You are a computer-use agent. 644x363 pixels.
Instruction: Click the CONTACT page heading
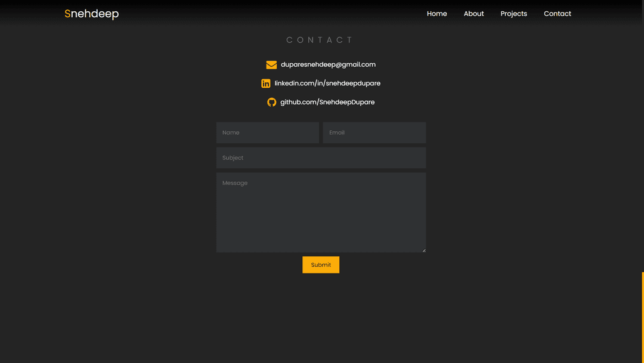click(x=320, y=39)
